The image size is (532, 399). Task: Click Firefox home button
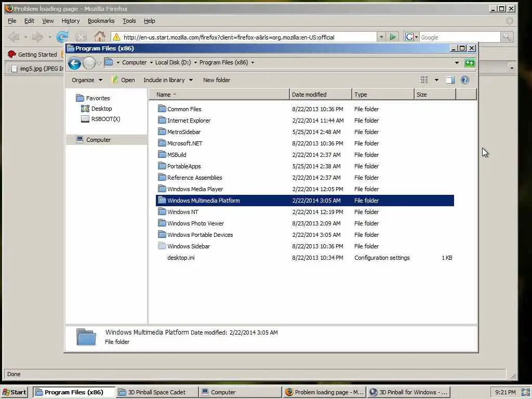[99, 37]
